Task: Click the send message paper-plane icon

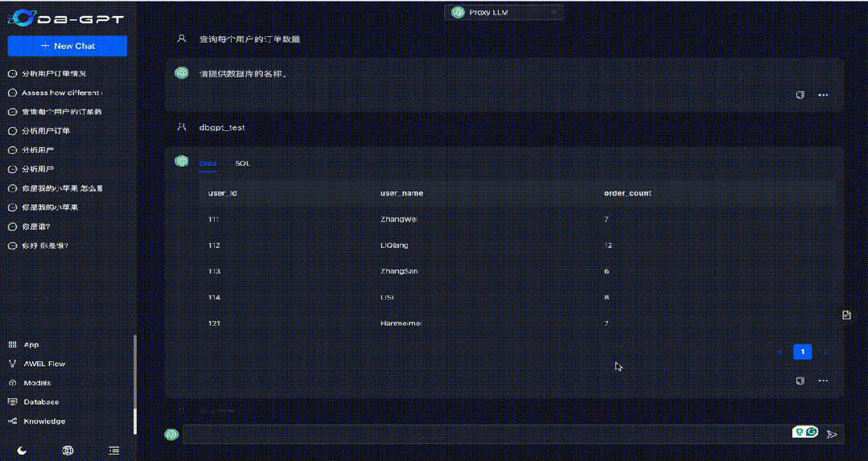Action: tap(833, 434)
